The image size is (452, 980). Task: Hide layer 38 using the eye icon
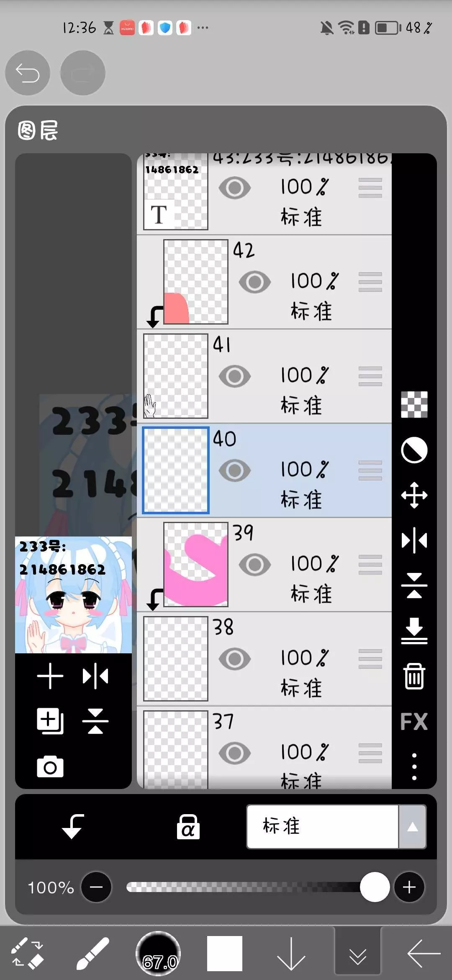point(235,659)
